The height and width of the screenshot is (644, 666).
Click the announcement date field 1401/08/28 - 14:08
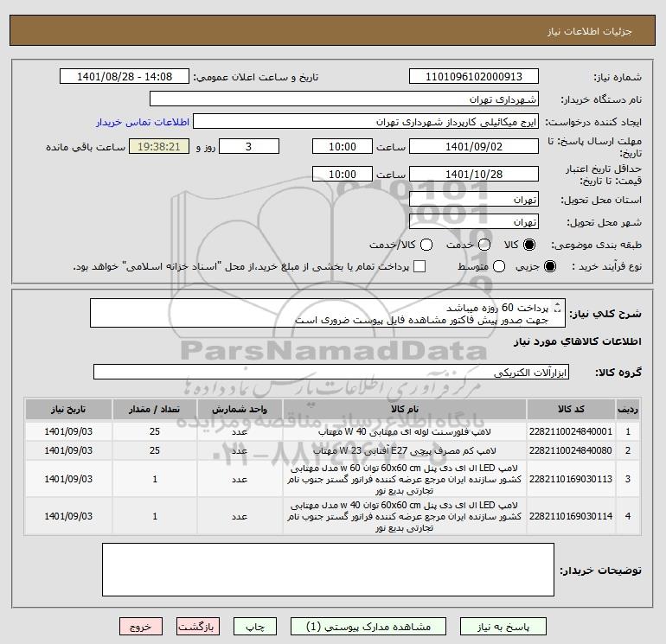pos(125,76)
